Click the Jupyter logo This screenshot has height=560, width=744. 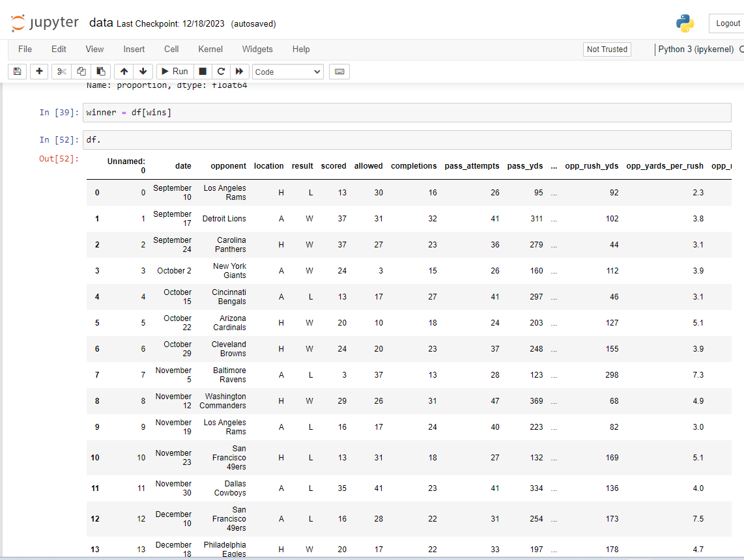click(44, 23)
